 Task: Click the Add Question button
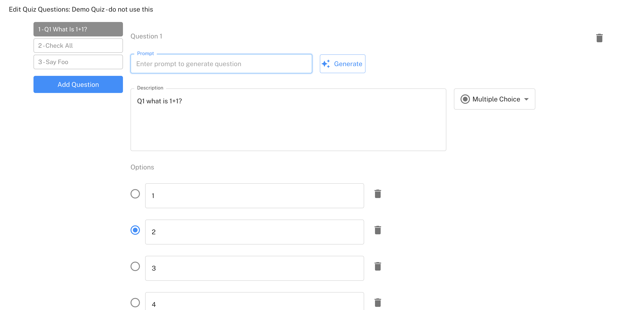(x=78, y=84)
